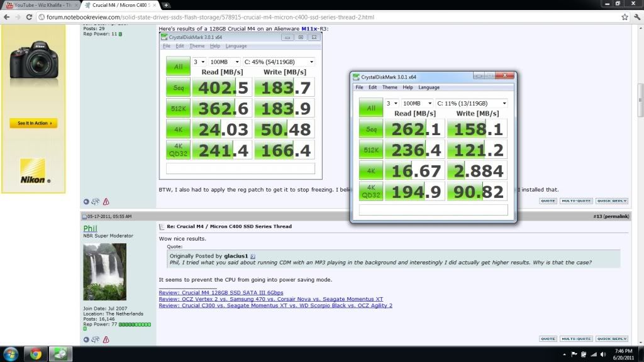Open Review: OCZ Vertex 2 vs. Samsung 470 link
This screenshot has width=644, height=362.
tap(270, 299)
